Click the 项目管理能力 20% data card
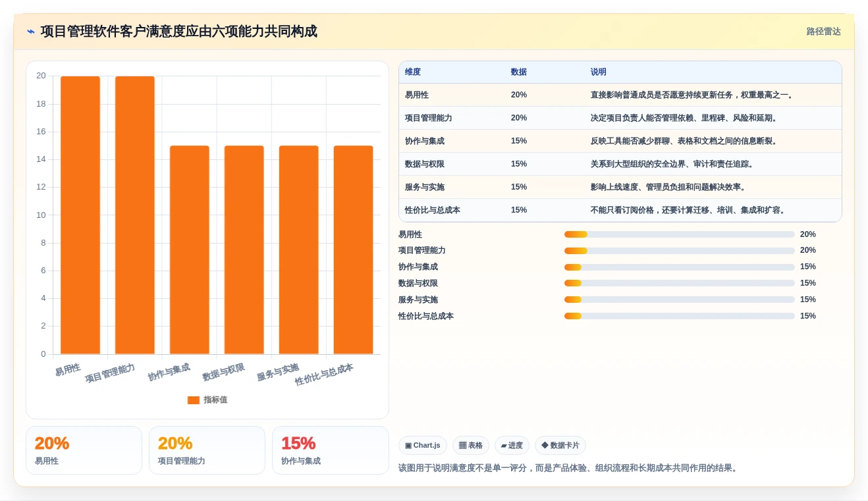Viewport: 868px width, 501px height. click(x=207, y=450)
